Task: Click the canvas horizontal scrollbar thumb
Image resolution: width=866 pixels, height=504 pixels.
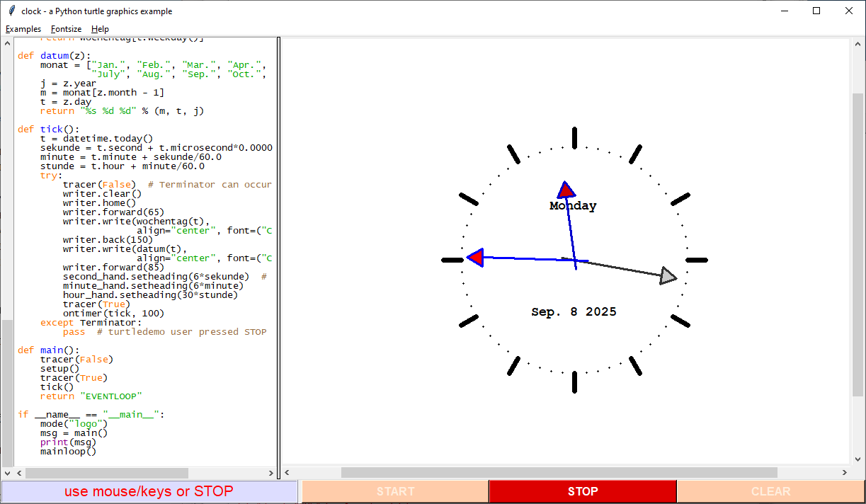Action: 559,473
